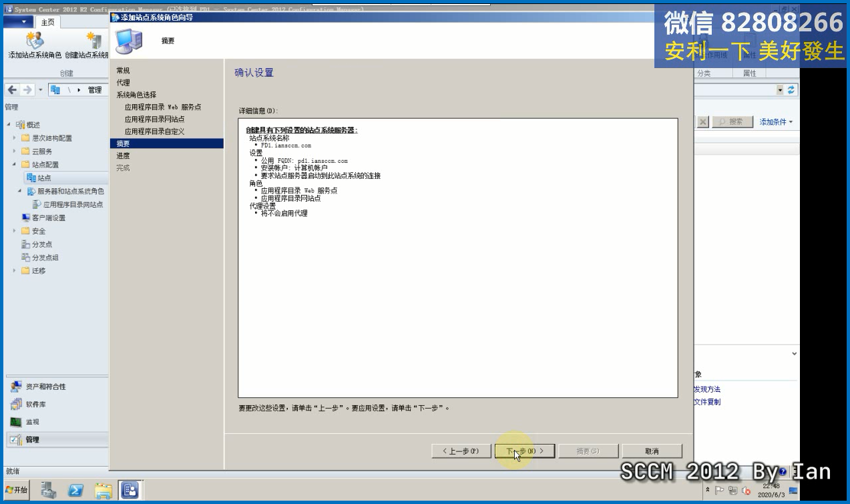The image size is (850, 504).
Task: Expand the 层次结构配置 folder
Action: click(x=15, y=138)
